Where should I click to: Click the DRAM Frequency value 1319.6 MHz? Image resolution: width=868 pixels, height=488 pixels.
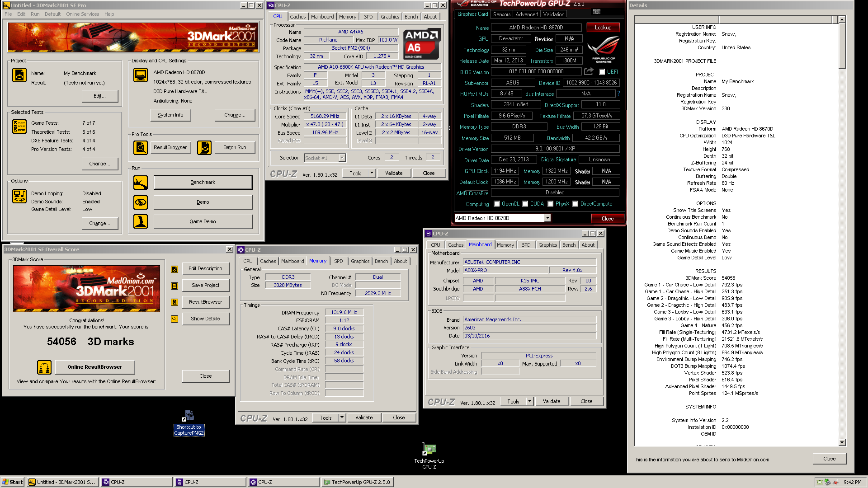344,312
